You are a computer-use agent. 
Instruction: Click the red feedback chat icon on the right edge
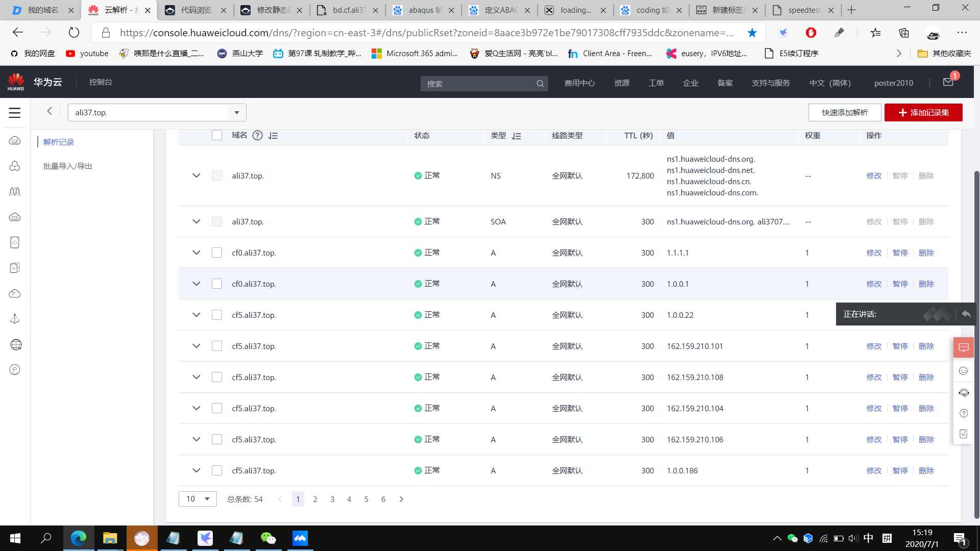coord(963,347)
